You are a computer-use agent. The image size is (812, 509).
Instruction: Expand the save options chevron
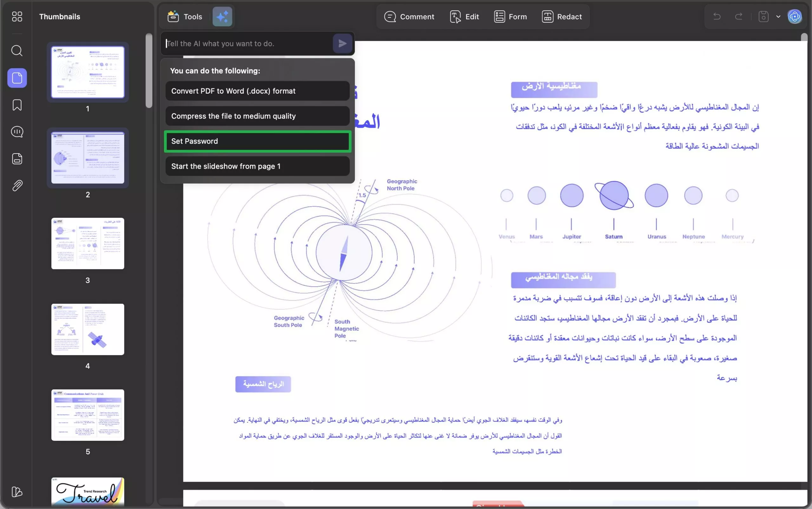tap(778, 16)
